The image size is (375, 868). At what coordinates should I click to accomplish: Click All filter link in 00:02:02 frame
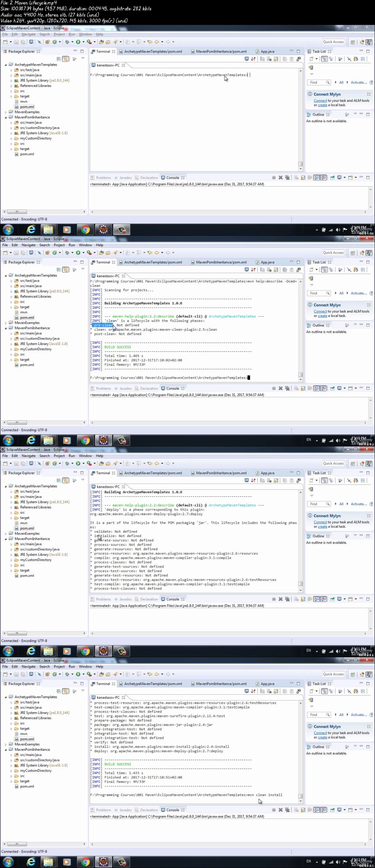[341, 293]
